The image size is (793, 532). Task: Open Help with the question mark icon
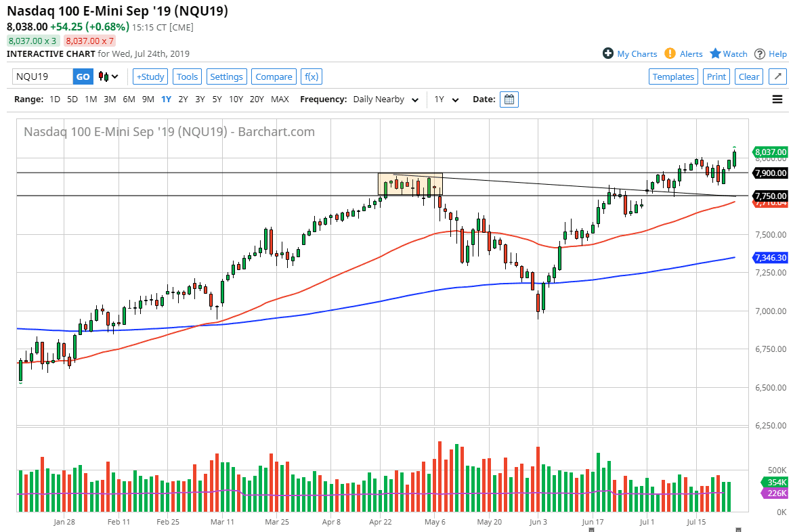click(760, 53)
